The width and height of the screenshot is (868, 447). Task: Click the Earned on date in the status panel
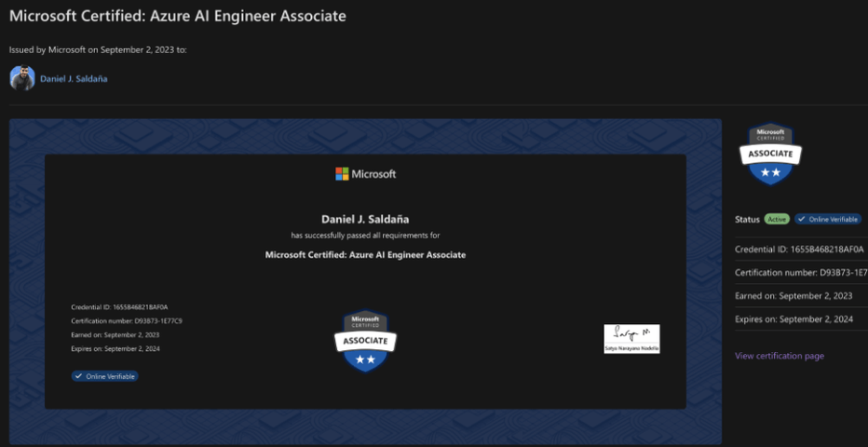[793, 295]
